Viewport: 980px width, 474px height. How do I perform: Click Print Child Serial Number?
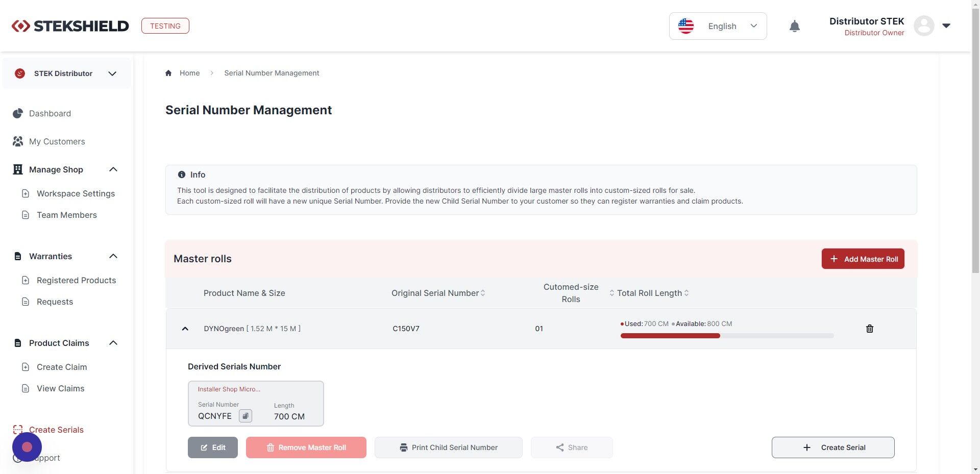point(449,447)
